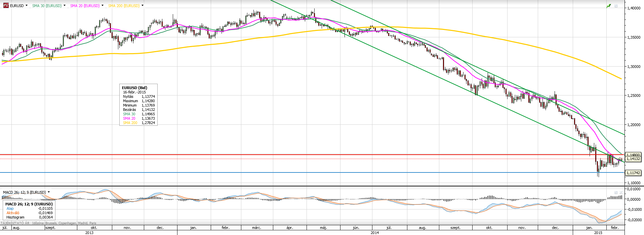This screenshot has height=235, width=644.
Task: Click the green chart trend icon
Action: tap(609, 6)
